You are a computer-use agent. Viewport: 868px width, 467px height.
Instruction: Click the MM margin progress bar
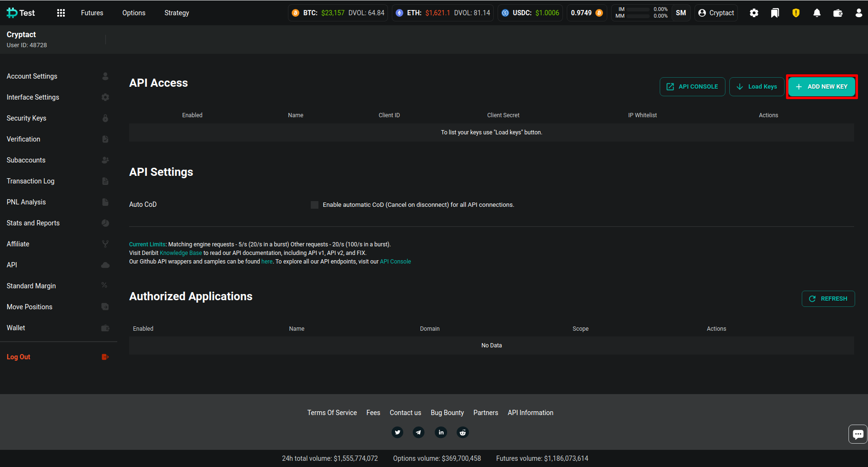point(639,16)
